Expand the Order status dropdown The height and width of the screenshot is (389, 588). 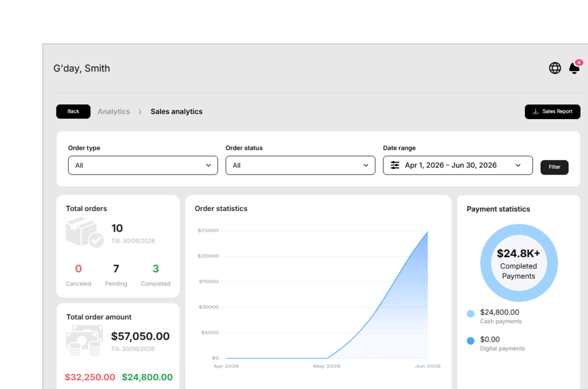coord(300,165)
